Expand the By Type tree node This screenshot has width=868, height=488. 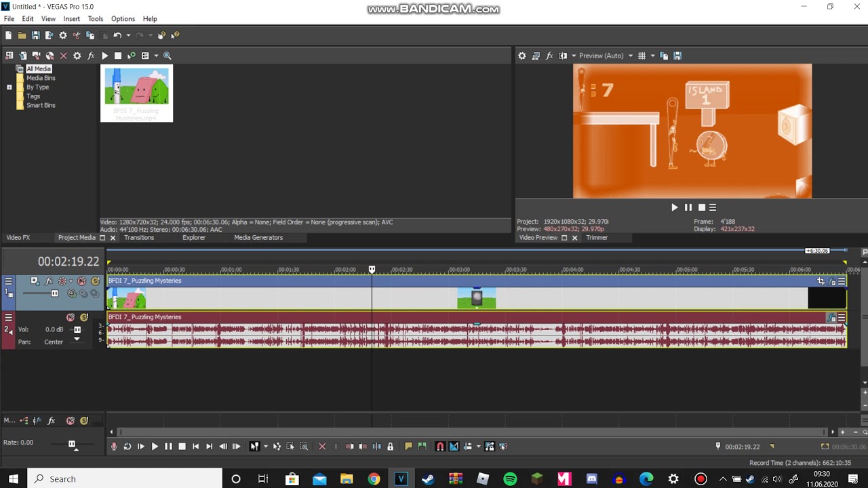(9, 87)
